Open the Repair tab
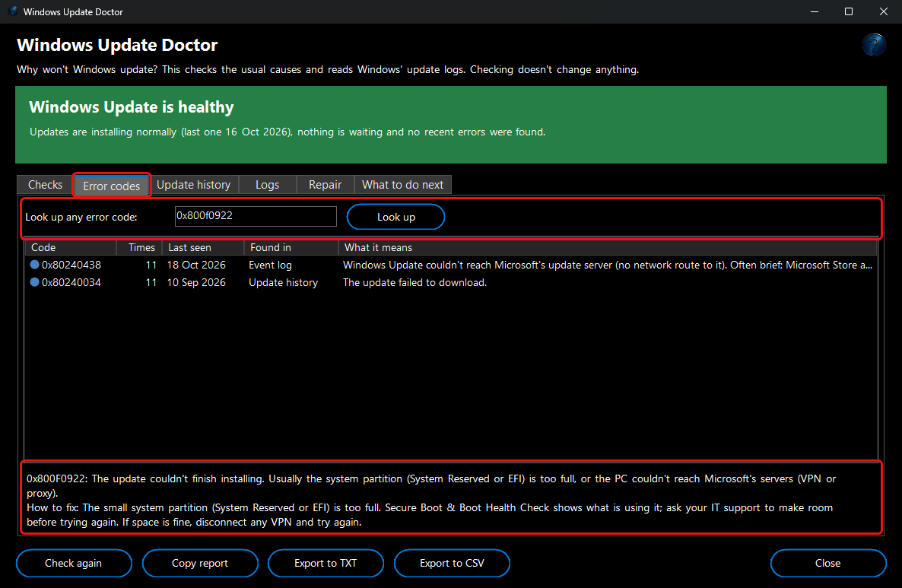This screenshot has width=902, height=588. [x=325, y=185]
